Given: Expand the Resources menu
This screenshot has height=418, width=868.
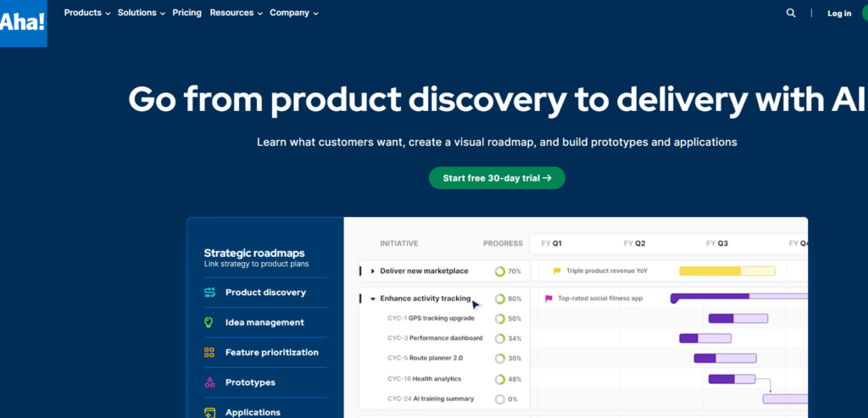Looking at the screenshot, I should click(x=236, y=13).
